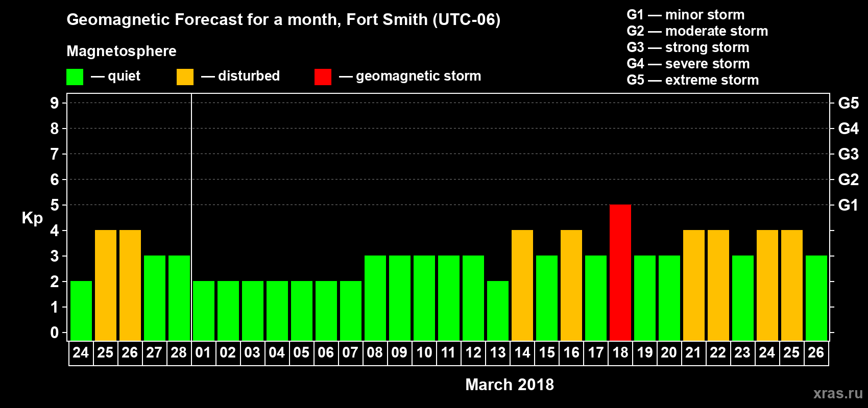This screenshot has height=408, width=868.
Task: Click the Kp axis value 9
Action: [x=55, y=103]
